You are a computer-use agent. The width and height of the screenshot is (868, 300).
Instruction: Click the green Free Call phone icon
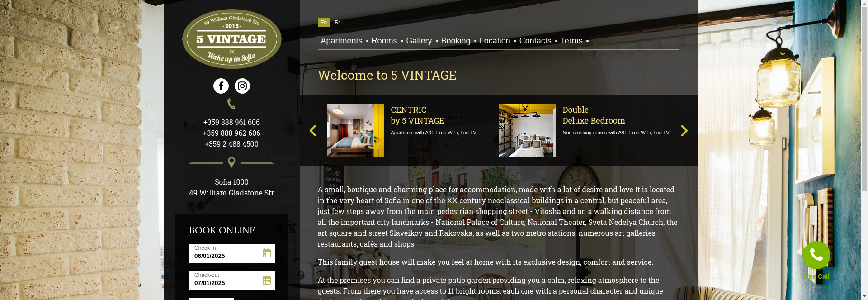pyautogui.click(x=816, y=255)
